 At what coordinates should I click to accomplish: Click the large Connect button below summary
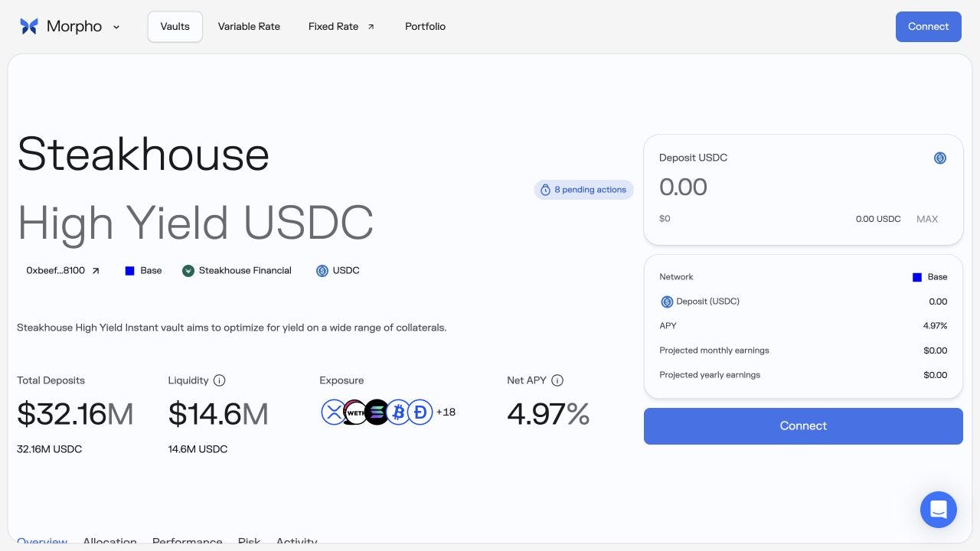pyautogui.click(x=803, y=426)
